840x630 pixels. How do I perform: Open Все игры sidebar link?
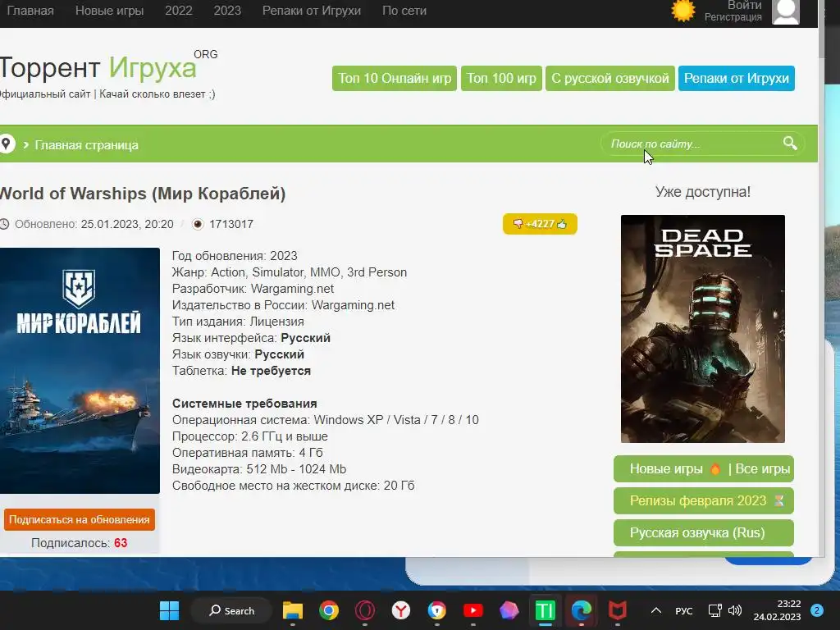point(762,468)
